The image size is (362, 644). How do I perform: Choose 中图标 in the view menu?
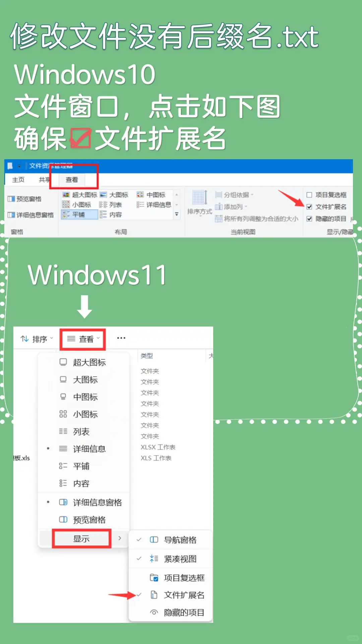point(83,397)
